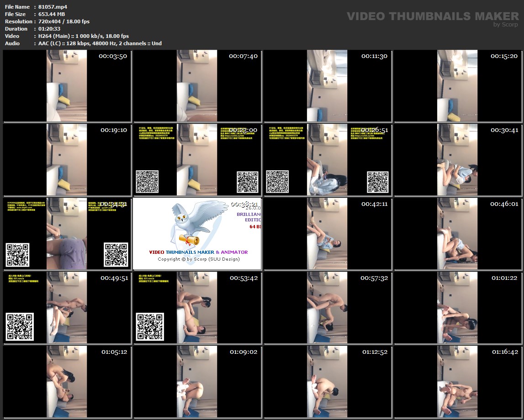Viewport: 524px width, 420px height.
Task: Choose the frame stamped 00:26:51
Action: click(x=328, y=160)
